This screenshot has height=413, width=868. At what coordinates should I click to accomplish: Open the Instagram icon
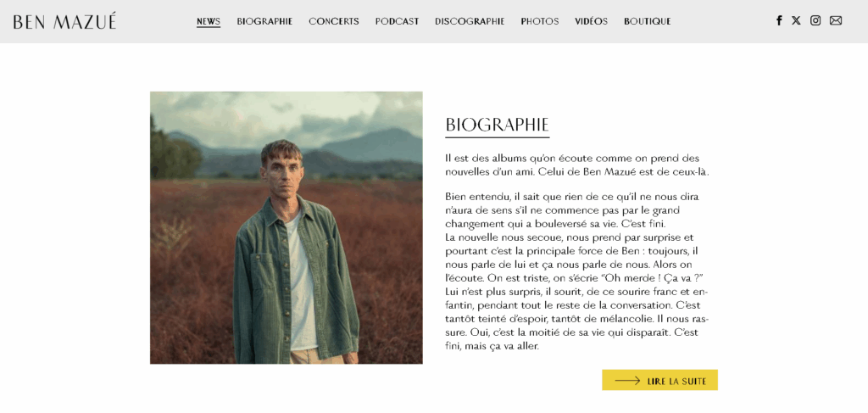[815, 20]
